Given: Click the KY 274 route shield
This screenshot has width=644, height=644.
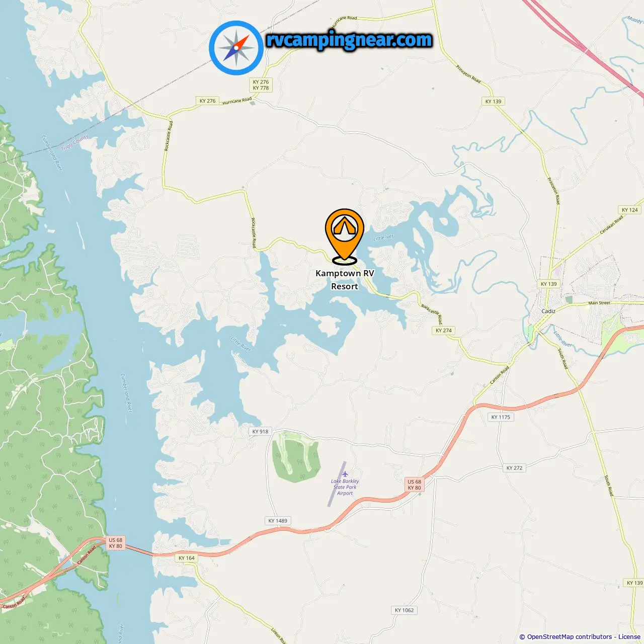Looking at the screenshot, I should 444,331.
